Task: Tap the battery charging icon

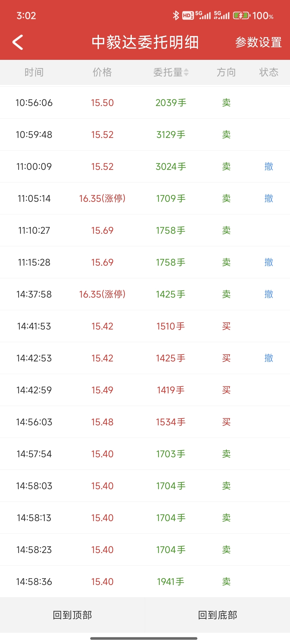Action: click(241, 16)
